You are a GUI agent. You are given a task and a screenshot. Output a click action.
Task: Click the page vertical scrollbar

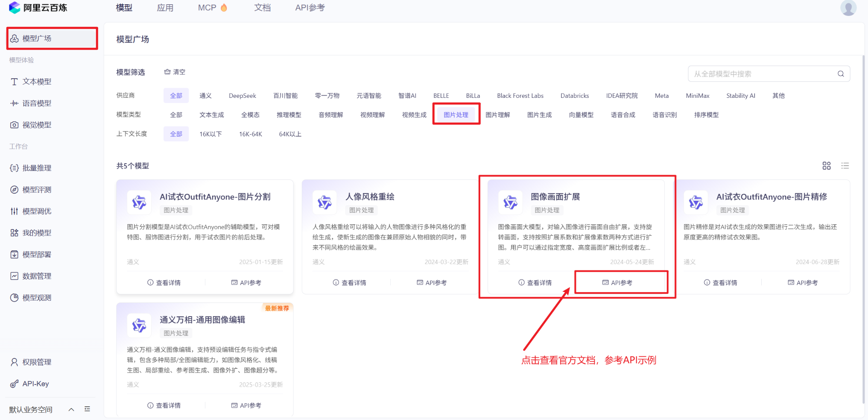coord(863,229)
